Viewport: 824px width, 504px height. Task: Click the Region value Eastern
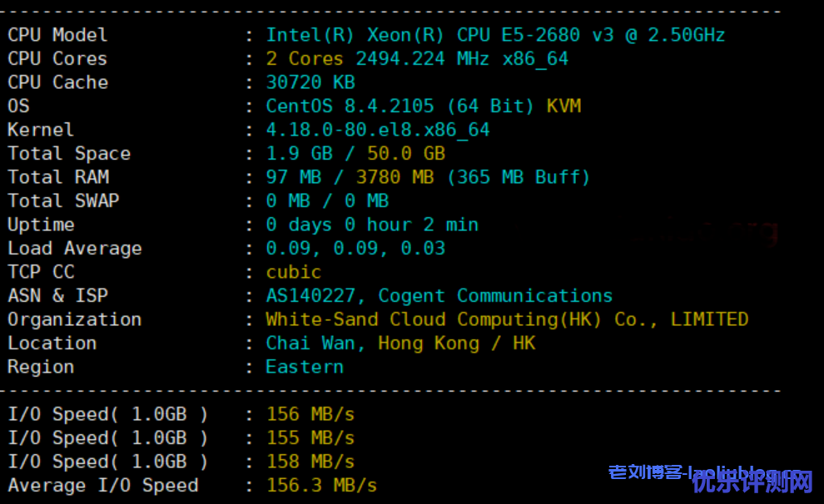pos(304,367)
